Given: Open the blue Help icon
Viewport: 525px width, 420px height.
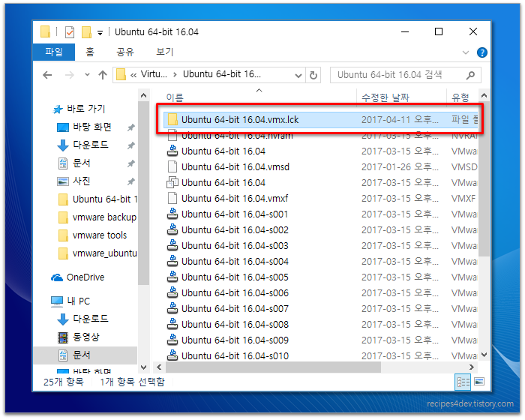Looking at the screenshot, I should [481, 52].
